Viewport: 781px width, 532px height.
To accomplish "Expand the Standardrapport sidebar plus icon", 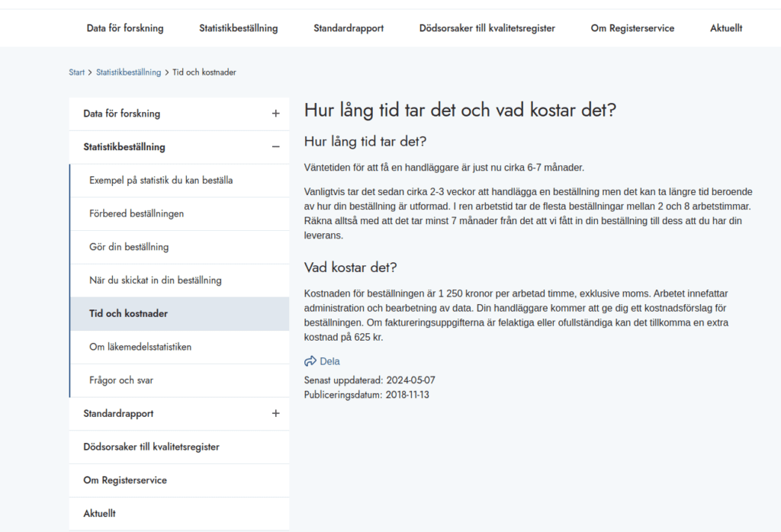I will (x=275, y=413).
